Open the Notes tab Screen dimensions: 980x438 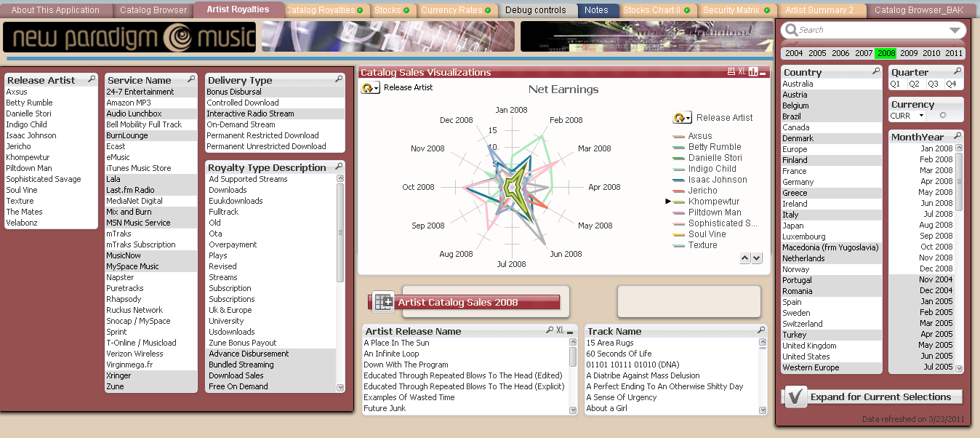coord(596,10)
